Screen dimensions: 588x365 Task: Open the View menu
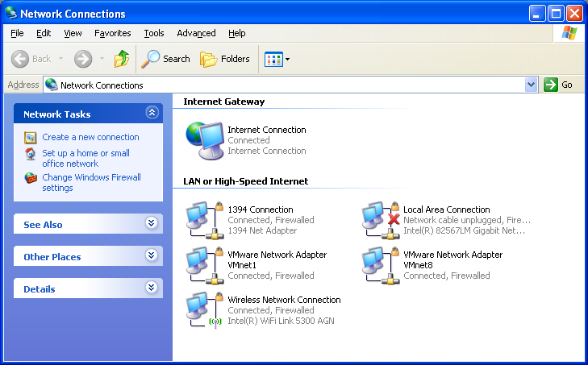[73, 33]
